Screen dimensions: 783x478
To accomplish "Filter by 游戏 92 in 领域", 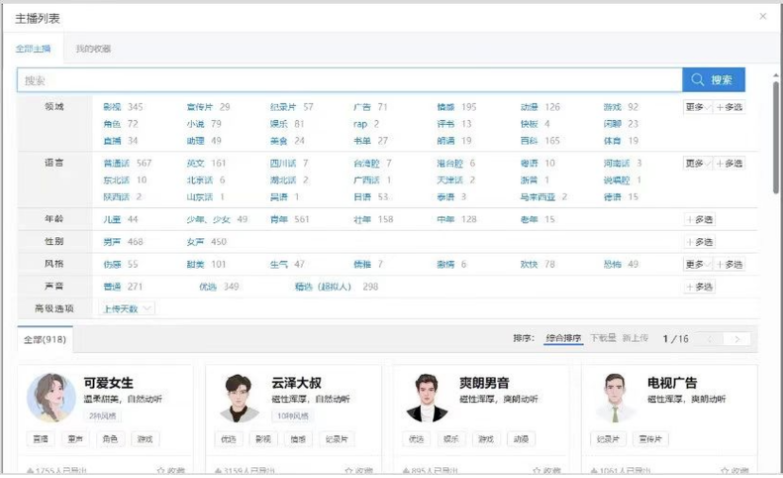I will 621,107.
